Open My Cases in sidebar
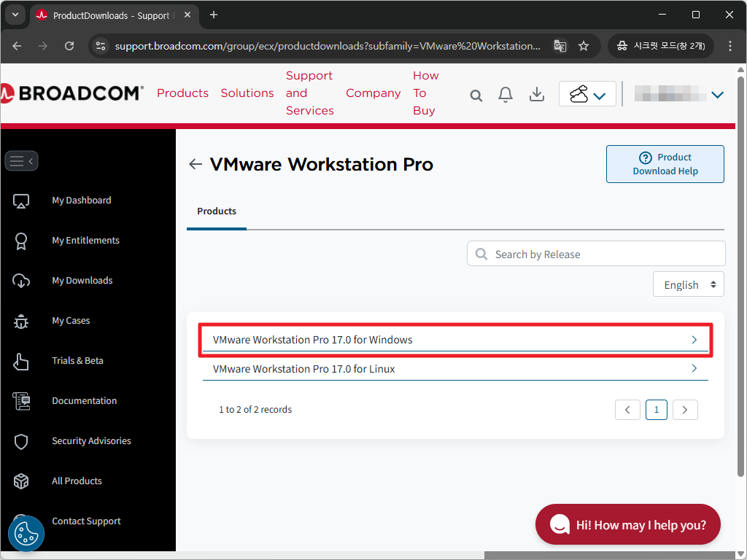The image size is (747, 560). (71, 321)
